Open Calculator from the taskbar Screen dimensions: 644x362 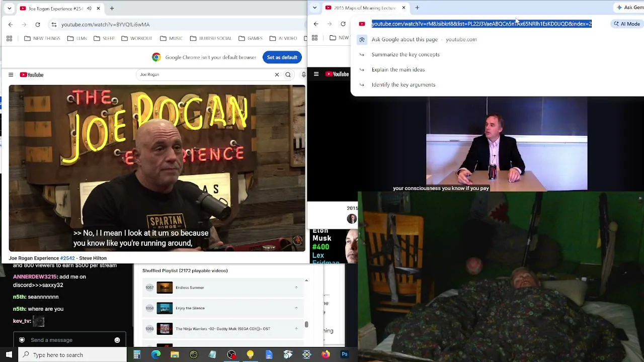pyautogui.click(x=137, y=355)
